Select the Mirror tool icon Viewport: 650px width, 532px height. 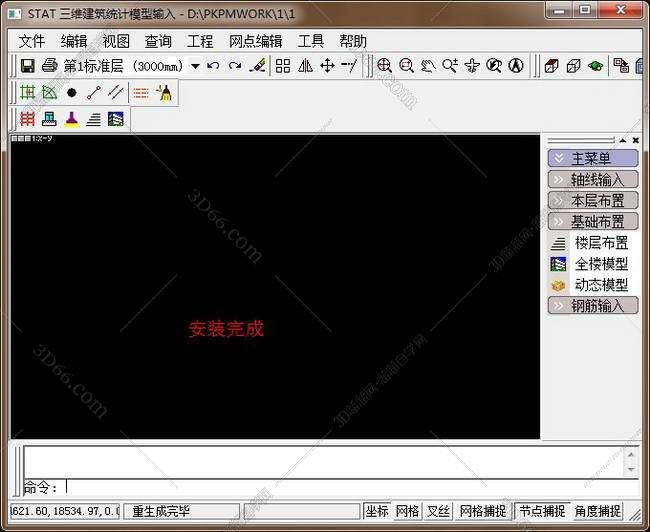[306, 66]
